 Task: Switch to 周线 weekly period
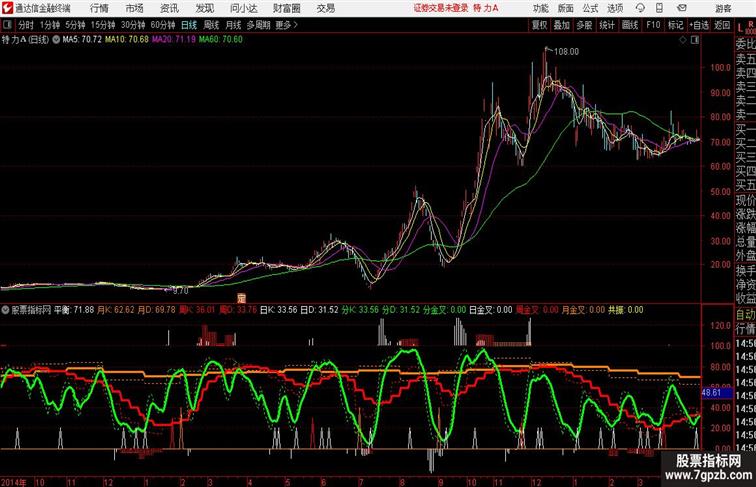211,25
